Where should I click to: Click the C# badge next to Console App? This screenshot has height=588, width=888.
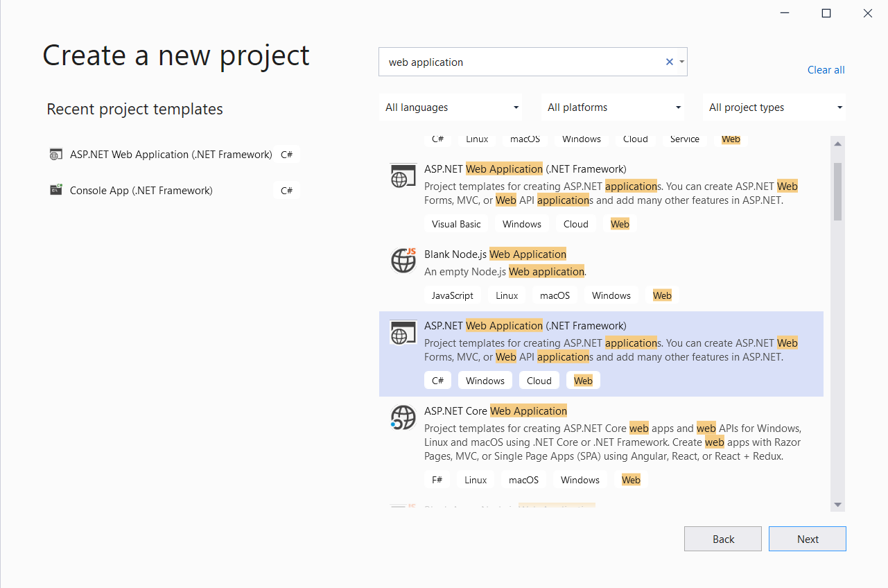pyautogui.click(x=286, y=191)
